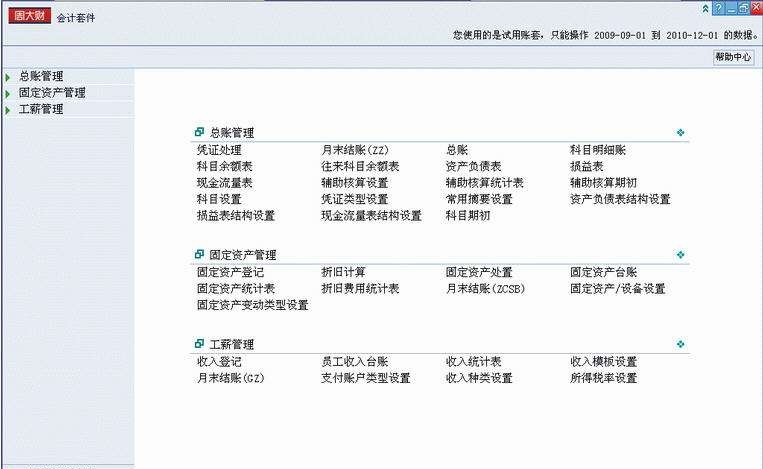The image size is (763, 469).
Task: Open 固定资产登记 link
Action: point(230,272)
